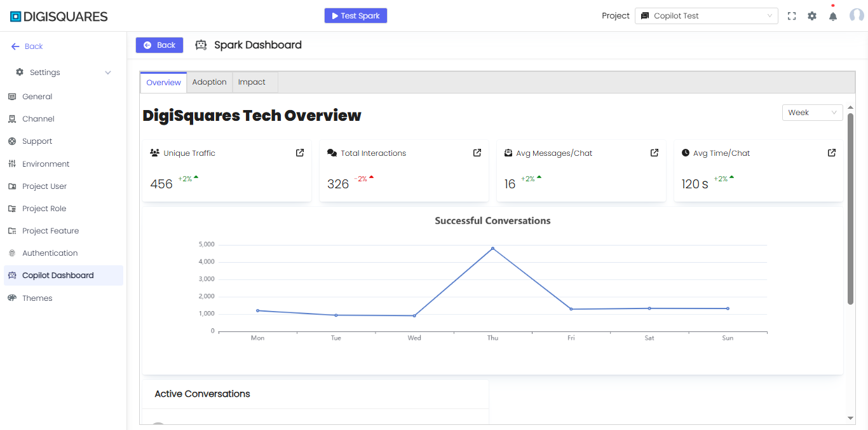Click the Channel icon in sidebar
The width and height of the screenshot is (868, 430).
click(x=12, y=119)
